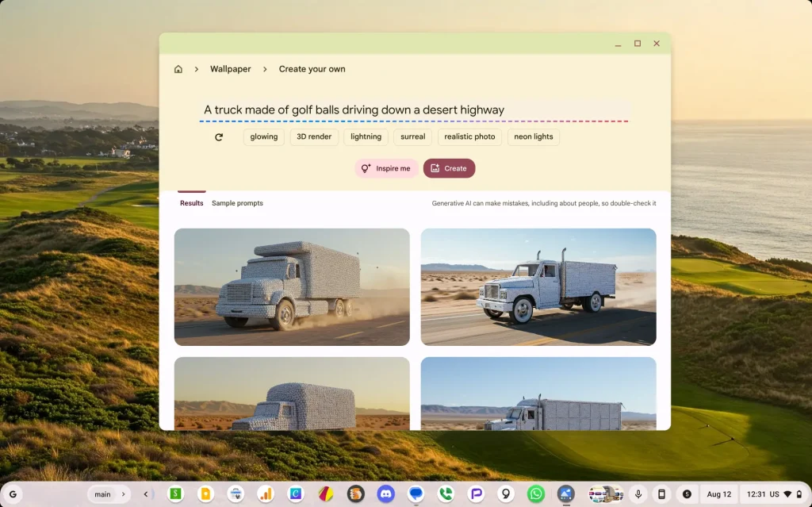Open Discord from the shelf
Screen dimensions: 812x507
(x=386, y=494)
